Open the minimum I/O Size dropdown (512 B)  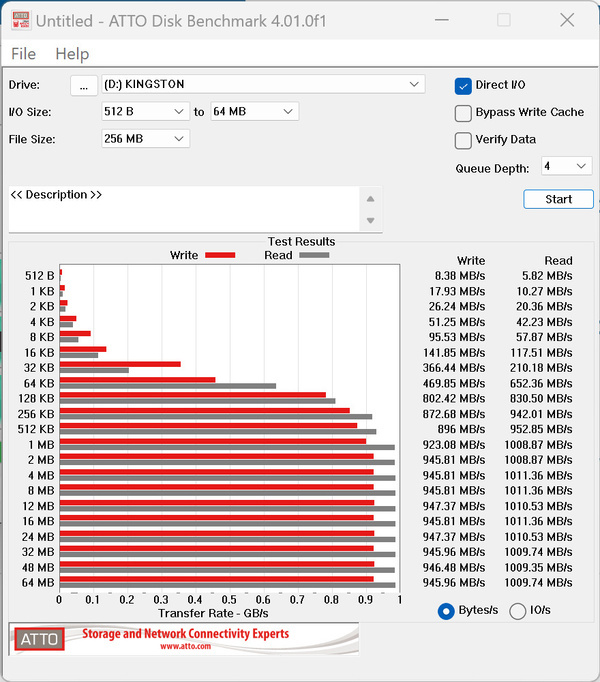point(145,112)
